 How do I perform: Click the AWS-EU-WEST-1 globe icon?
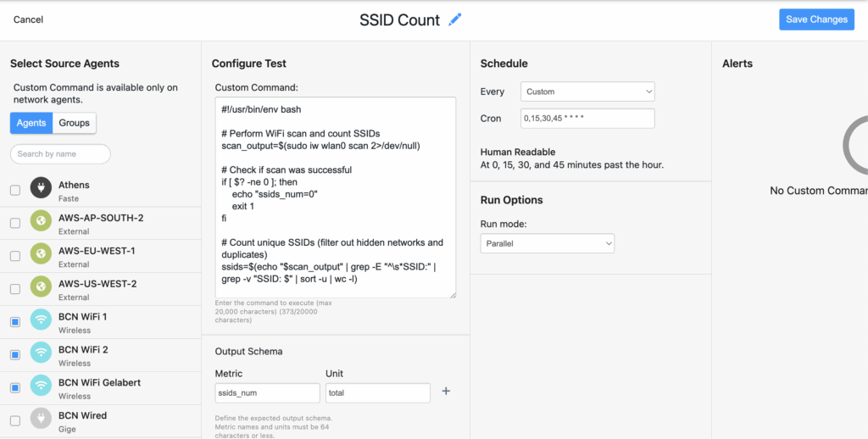[41, 255]
